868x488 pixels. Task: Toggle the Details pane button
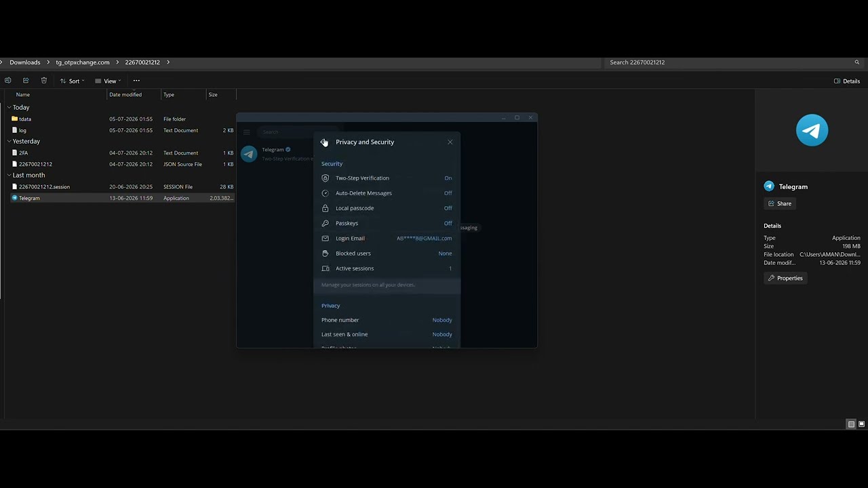pos(847,81)
